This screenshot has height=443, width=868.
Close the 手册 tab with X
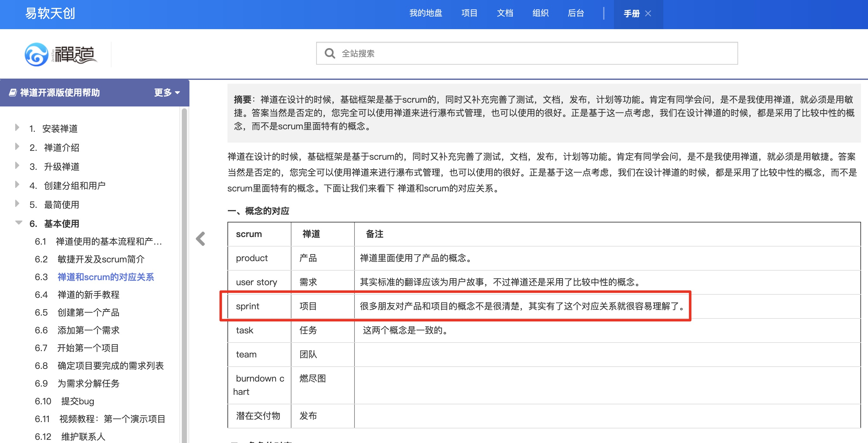point(648,14)
